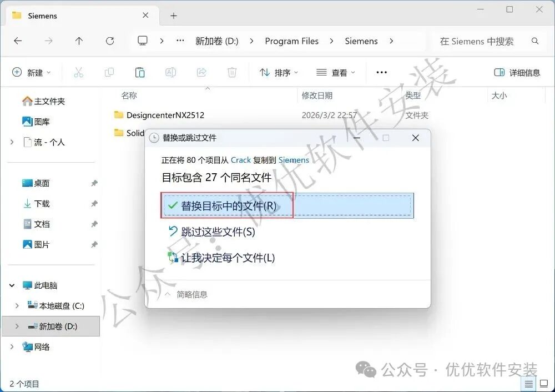Open 文档 in navigation pane
Viewport: 555px width, 392px height.
point(36,224)
